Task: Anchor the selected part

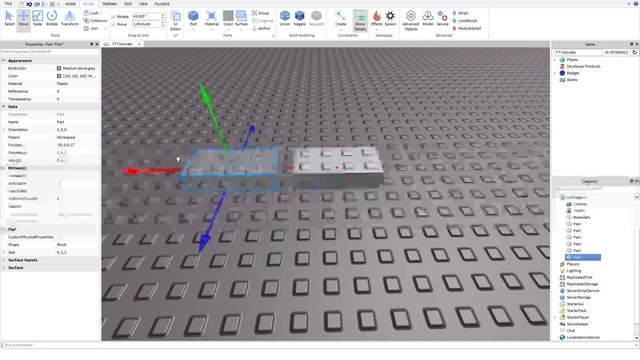Action: point(261,29)
